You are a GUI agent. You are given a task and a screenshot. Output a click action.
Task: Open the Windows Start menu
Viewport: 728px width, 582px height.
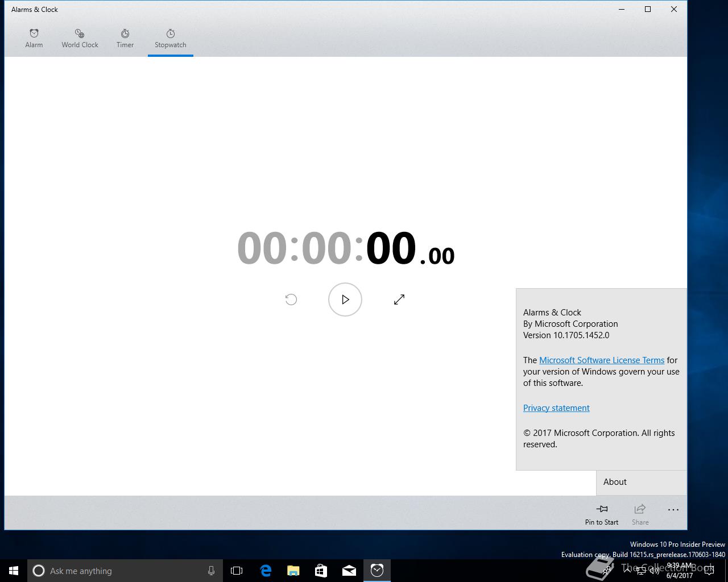pyautogui.click(x=14, y=571)
